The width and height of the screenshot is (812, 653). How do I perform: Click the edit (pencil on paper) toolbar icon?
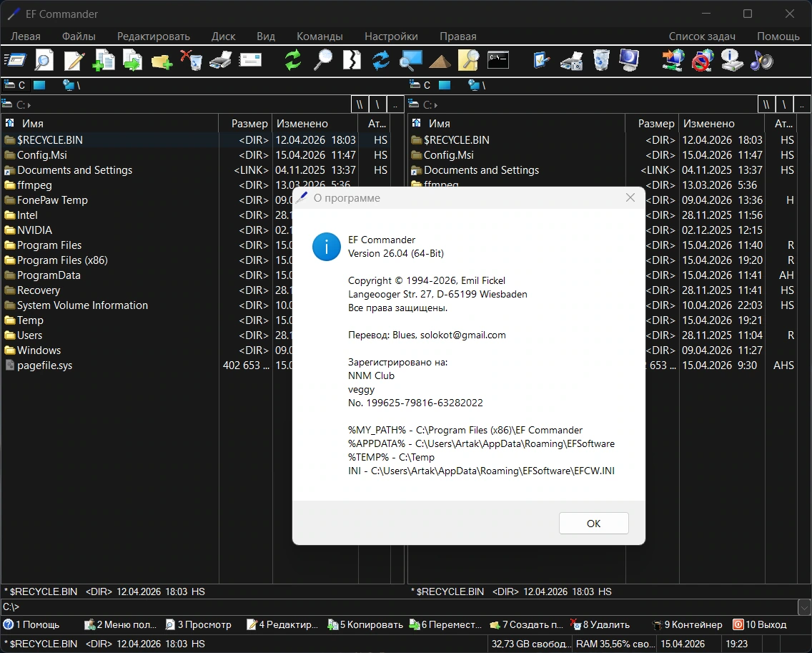[x=74, y=61]
